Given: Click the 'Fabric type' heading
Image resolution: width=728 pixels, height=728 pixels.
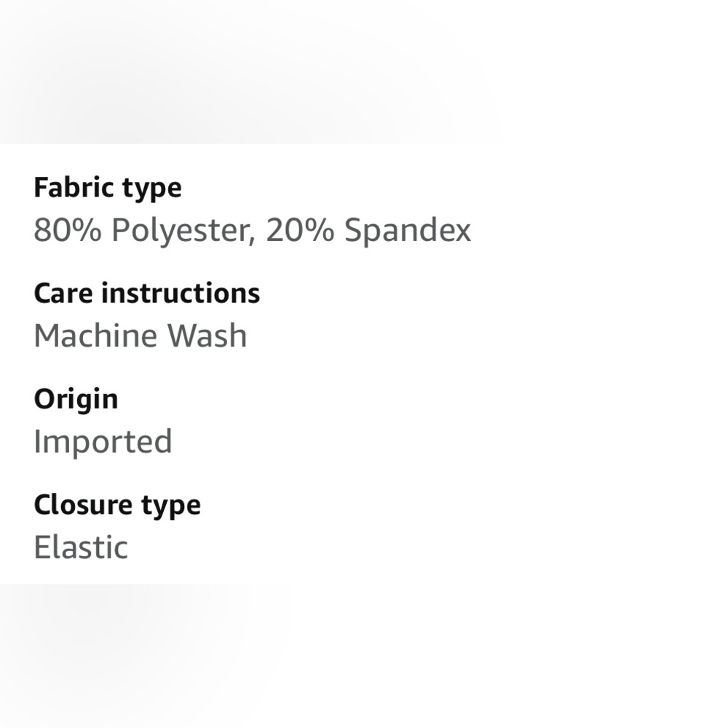Looking at the screenshot, I should pos(108,189).
